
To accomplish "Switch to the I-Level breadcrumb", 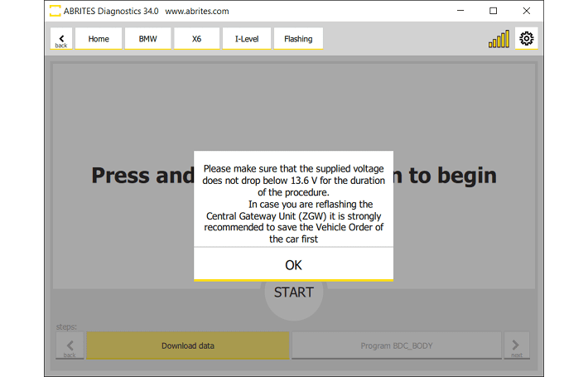I will (x=247, y=39).
